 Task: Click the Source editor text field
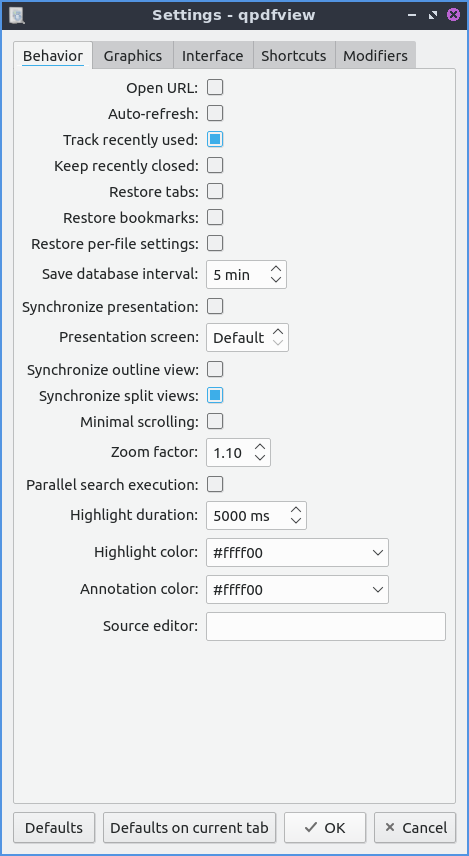coord(326,626)
